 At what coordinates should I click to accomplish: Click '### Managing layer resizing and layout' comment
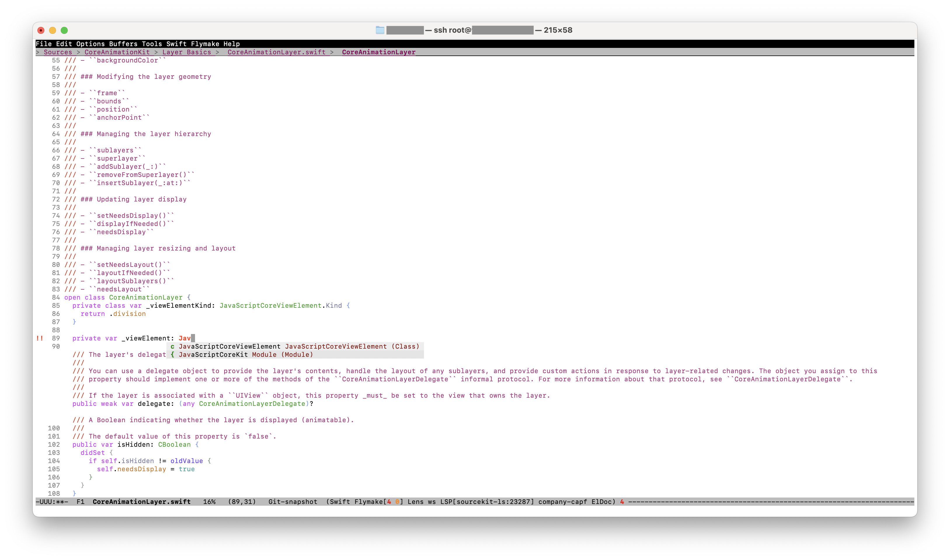158,248
